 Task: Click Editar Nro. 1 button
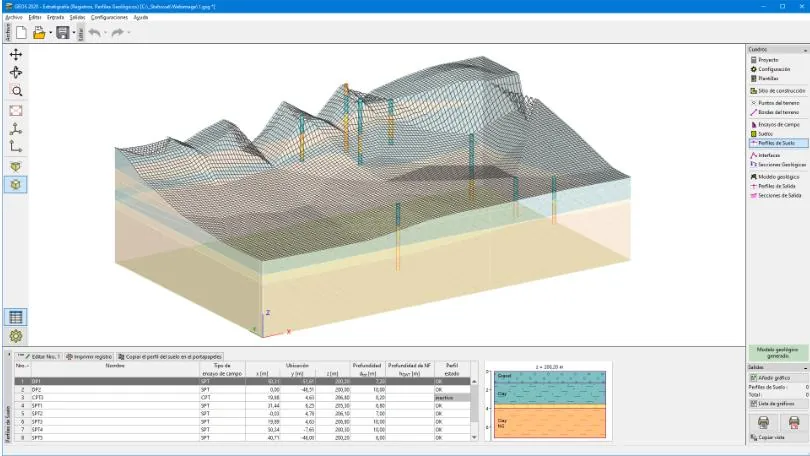click(39, 356)
